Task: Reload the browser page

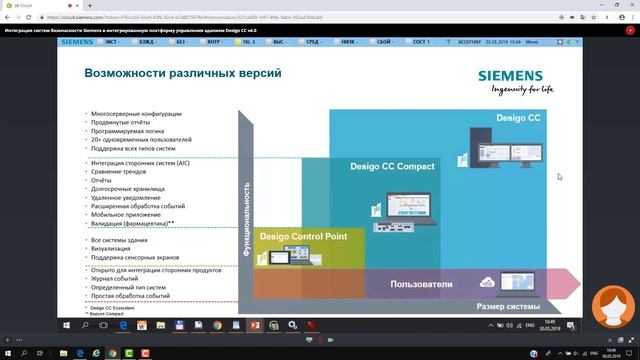Action: 29,18
